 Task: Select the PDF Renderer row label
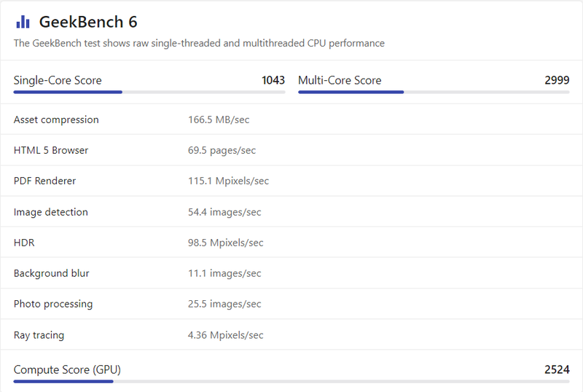44,181
